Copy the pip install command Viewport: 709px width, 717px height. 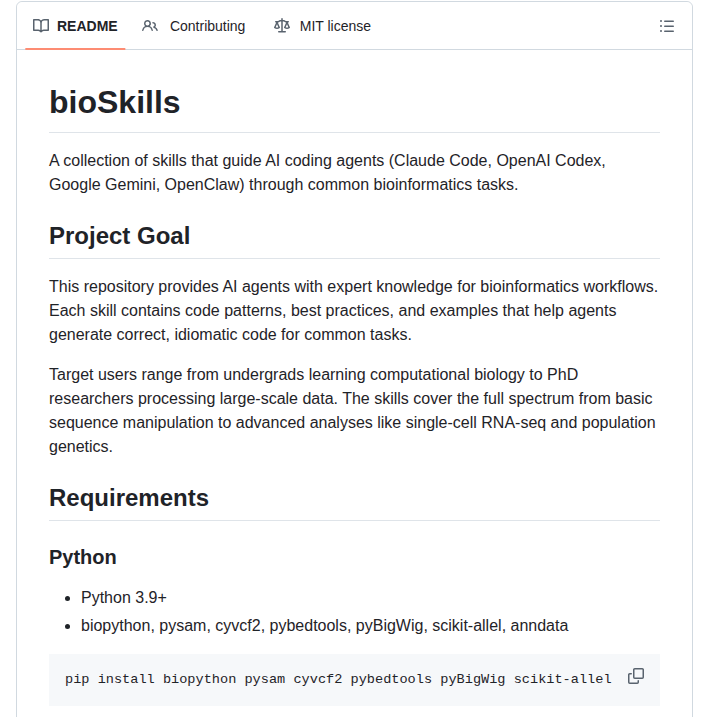636,676
